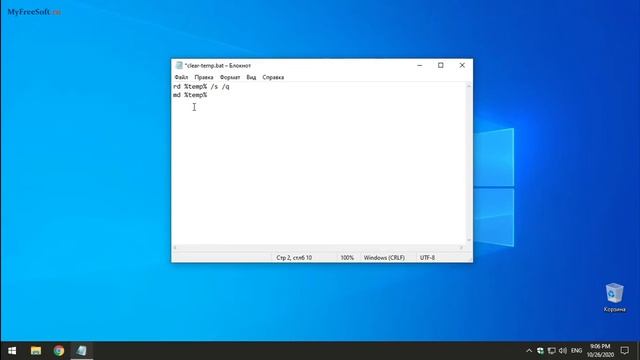Open the volume tray icon
Screen dimensions: 640x360
click(563, 351)
